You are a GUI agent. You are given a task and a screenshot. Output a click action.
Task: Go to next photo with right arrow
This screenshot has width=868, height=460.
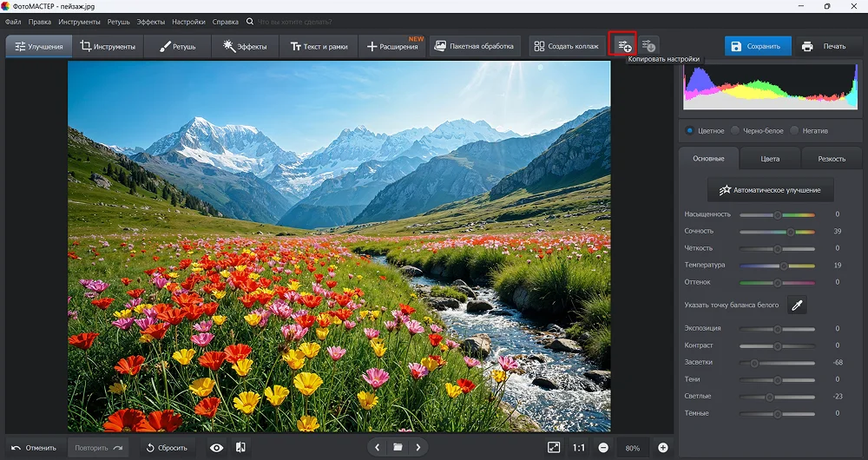click(418, 447)
